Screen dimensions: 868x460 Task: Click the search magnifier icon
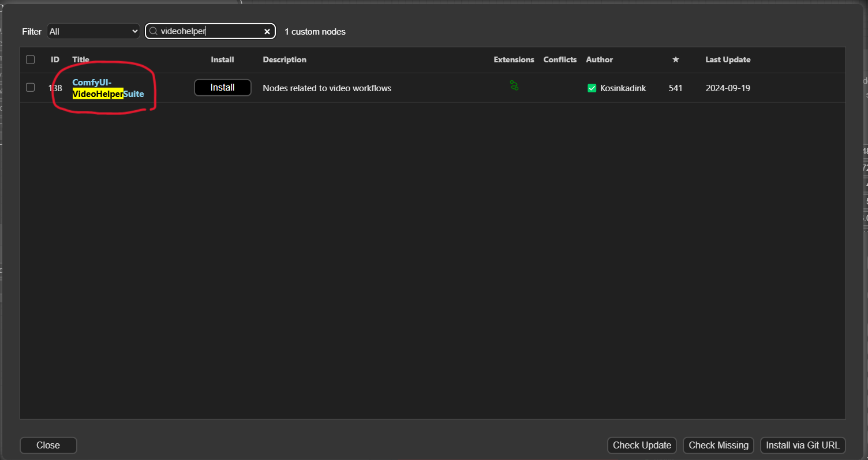click(154, 32)
